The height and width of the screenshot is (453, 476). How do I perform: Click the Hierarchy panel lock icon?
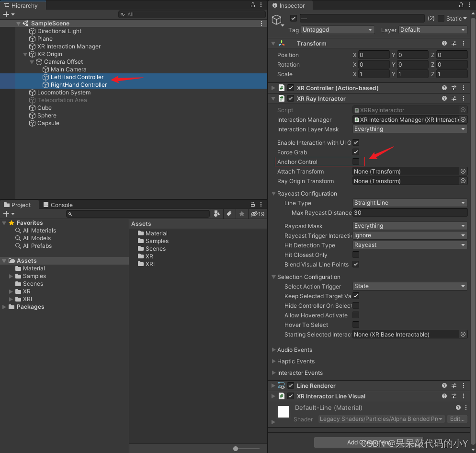[253, 5]
